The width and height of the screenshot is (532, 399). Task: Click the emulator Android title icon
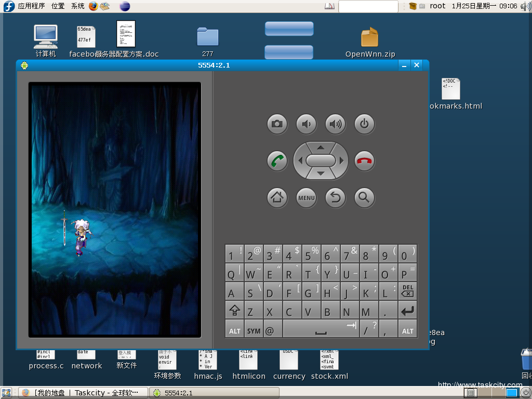24,65
